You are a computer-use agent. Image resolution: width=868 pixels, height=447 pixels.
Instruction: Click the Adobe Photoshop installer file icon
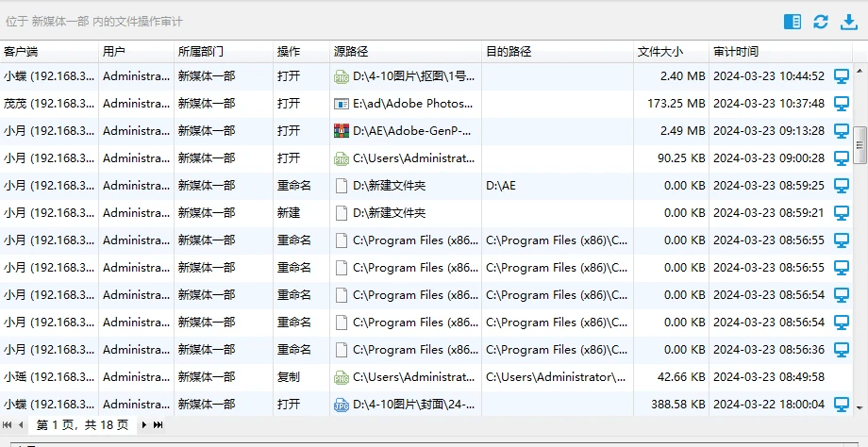tap(342, 104)
